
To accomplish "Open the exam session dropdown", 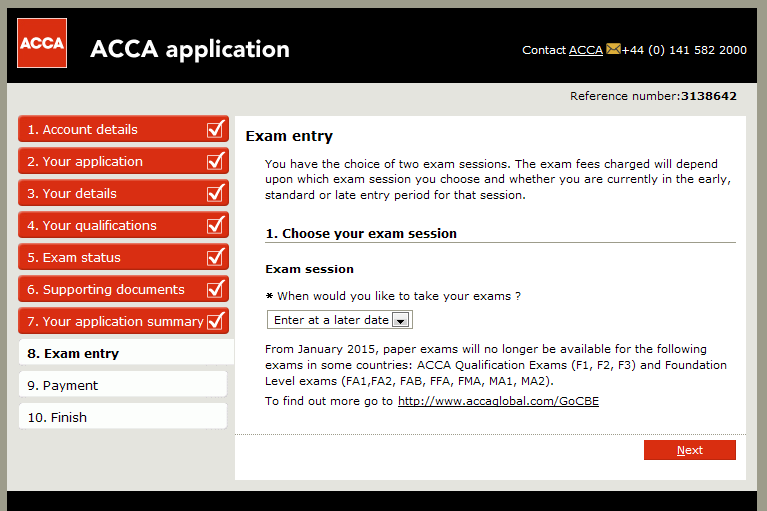I will [339, 320].
